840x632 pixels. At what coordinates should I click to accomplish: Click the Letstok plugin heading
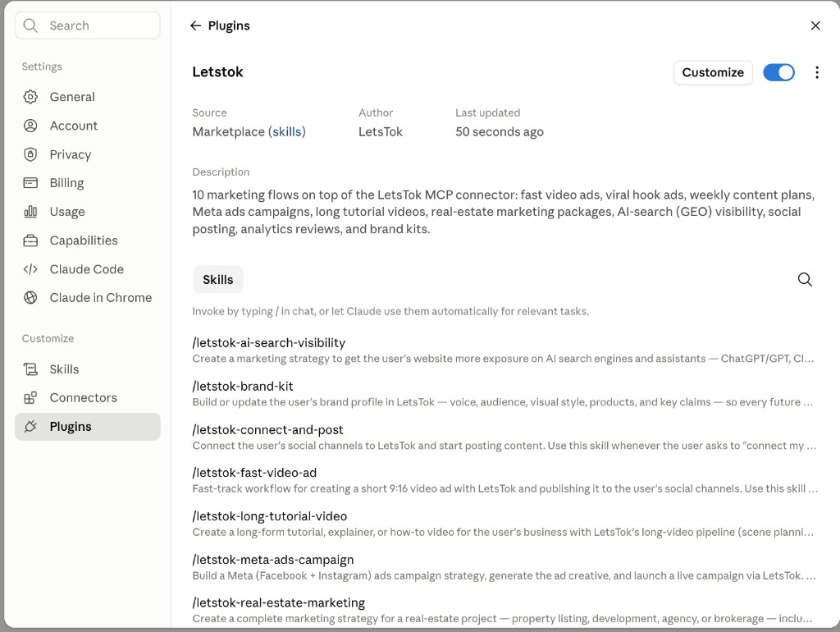pyautogui.click(x=217, y=72)
